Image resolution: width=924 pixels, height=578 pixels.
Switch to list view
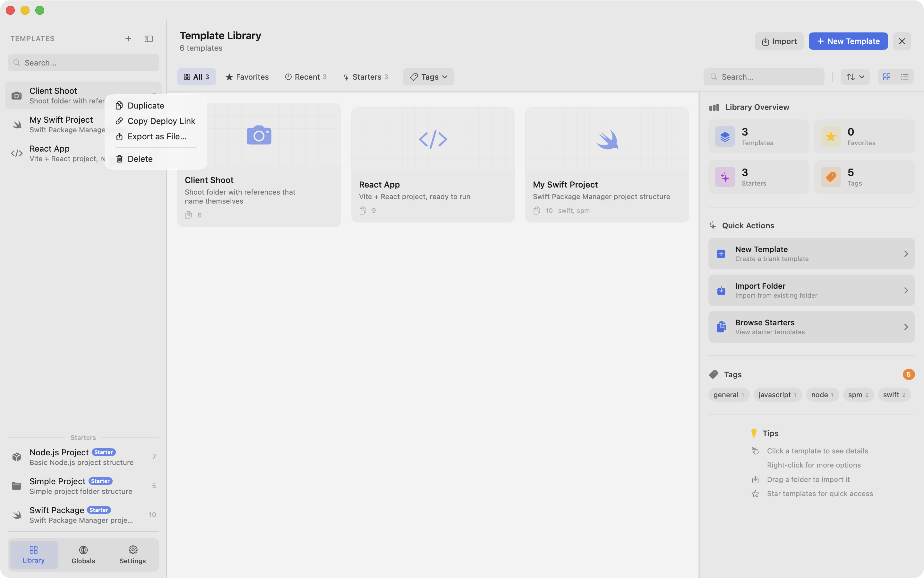(x=904, y=77)
